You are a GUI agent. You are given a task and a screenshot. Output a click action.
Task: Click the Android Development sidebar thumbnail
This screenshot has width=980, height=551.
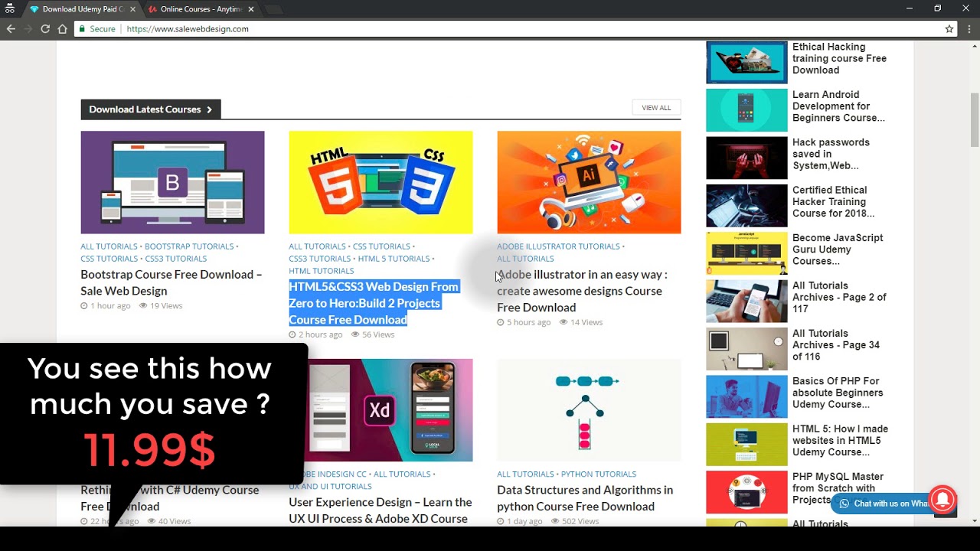pyautogui.click(x=746, y=110)
